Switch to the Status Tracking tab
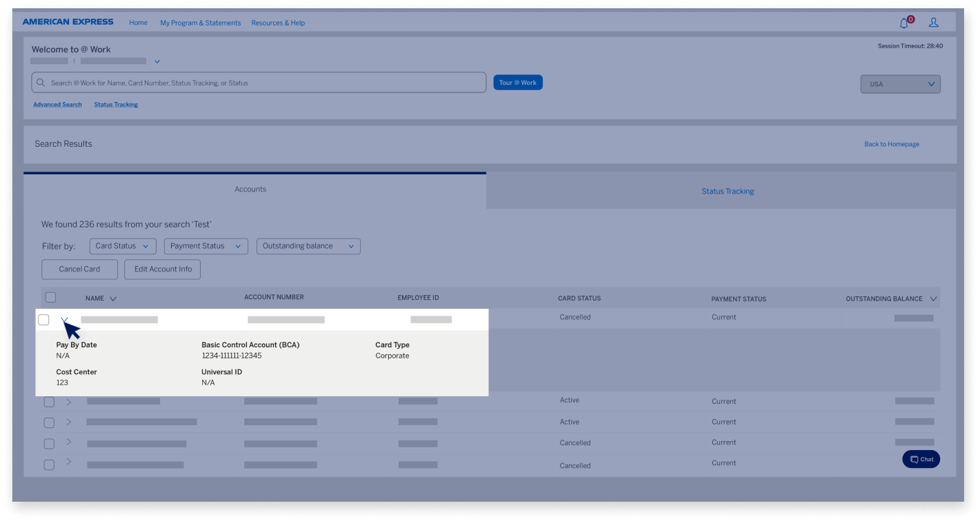The image size is (980, 521). pos(728,191)
